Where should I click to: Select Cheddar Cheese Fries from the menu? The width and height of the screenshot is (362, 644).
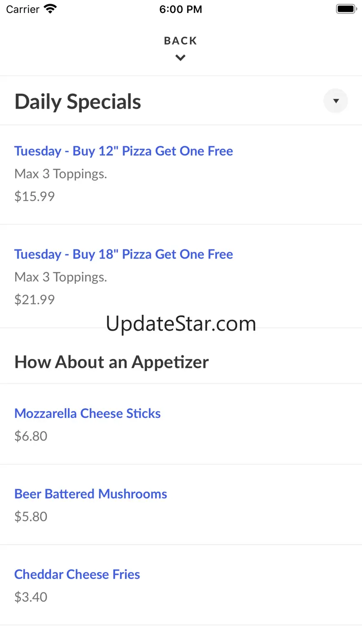[77, 574]
